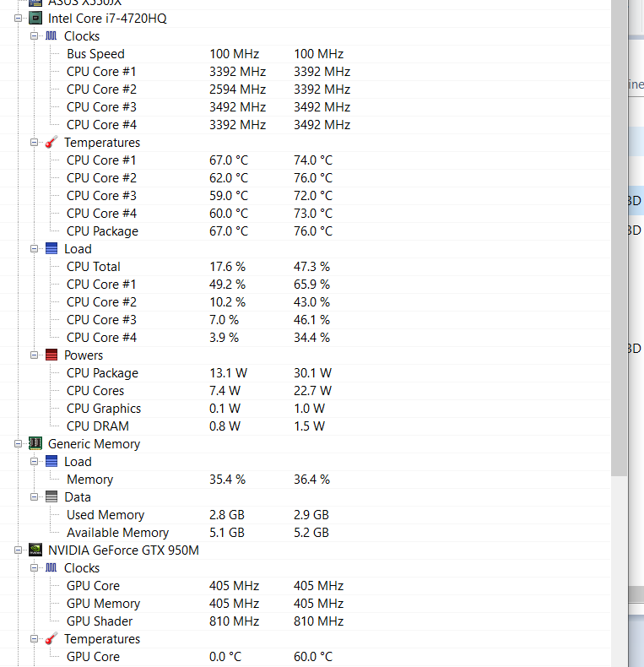Select the Used Memory row
This screenshot has height=667, width=644.
tap(306, 515)
